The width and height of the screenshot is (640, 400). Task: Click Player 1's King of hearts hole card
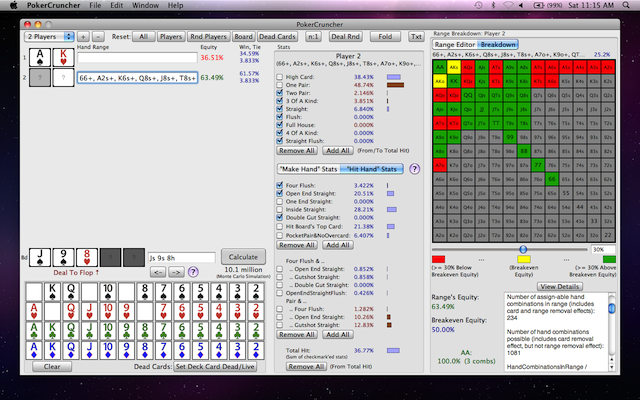coord(63,58)
